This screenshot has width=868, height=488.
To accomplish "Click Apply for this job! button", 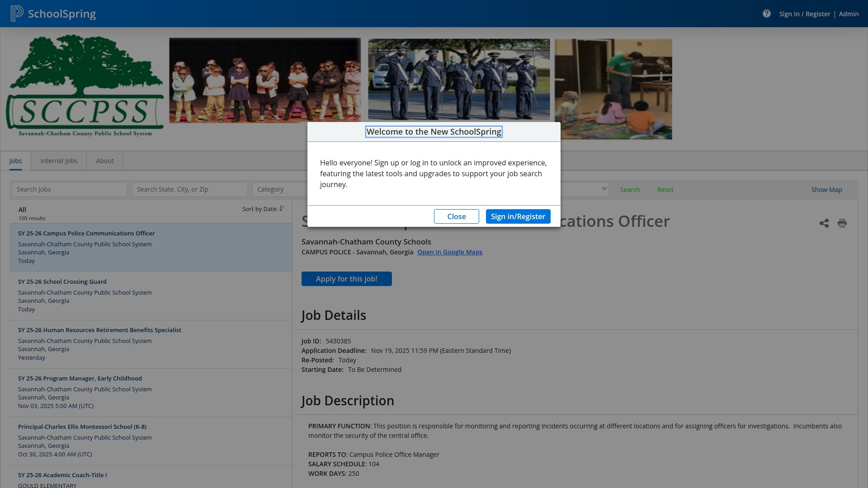I will (347, 279).
